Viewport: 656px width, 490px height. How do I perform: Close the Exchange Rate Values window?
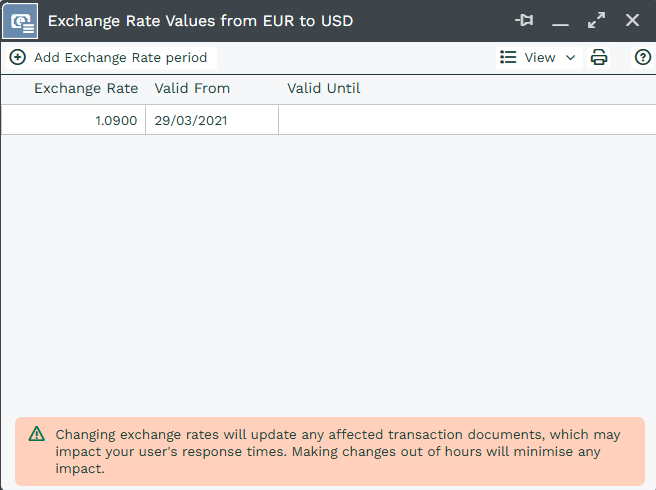pos(632,20)
